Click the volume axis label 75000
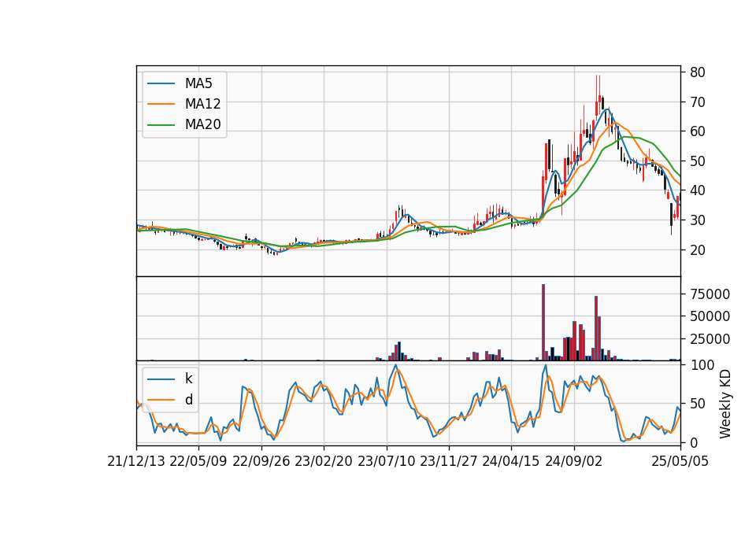The height and width of the screenshot is (543, 756). click(710, 294)
